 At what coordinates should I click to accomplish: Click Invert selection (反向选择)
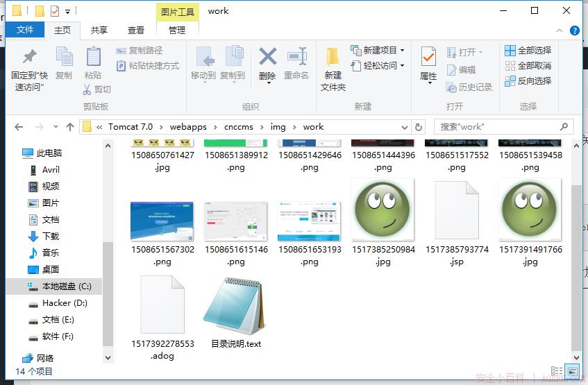click(528, 81)
